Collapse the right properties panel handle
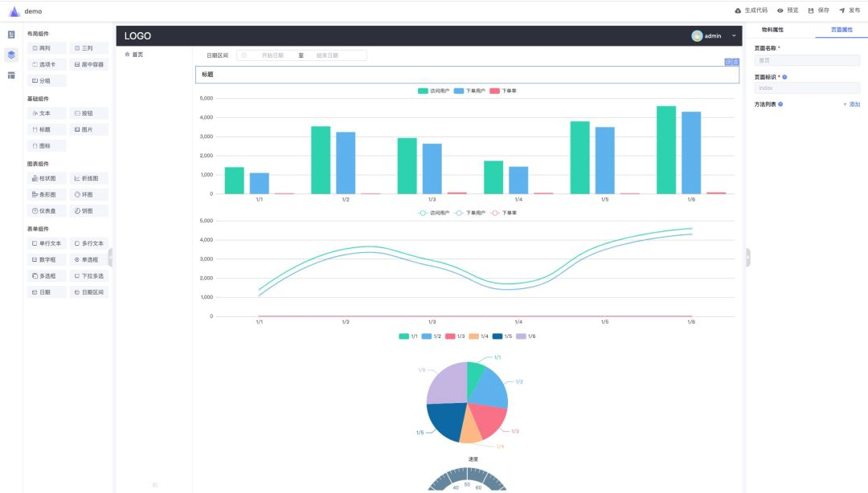 [748, 257]
